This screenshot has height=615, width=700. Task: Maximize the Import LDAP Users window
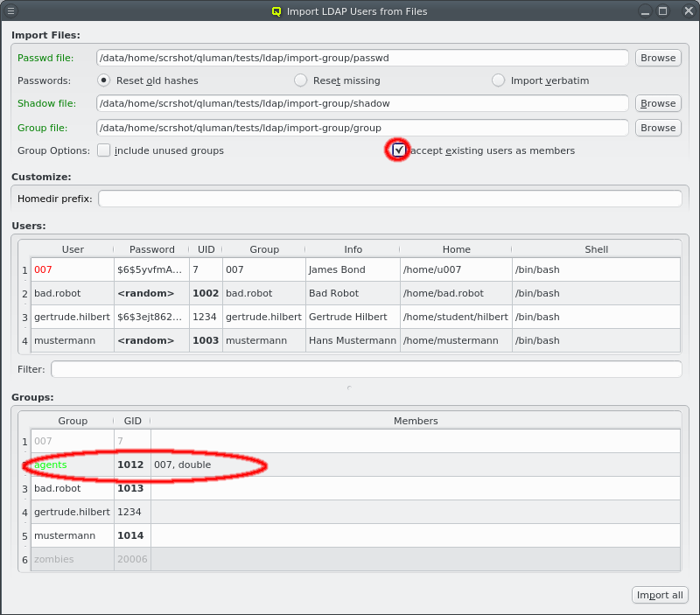(663, 10)
